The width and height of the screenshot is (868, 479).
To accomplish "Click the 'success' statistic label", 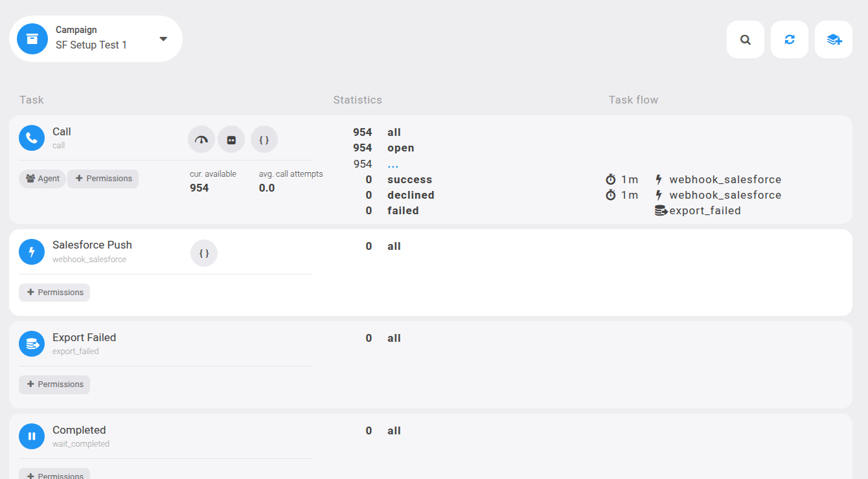I will 409,179.
